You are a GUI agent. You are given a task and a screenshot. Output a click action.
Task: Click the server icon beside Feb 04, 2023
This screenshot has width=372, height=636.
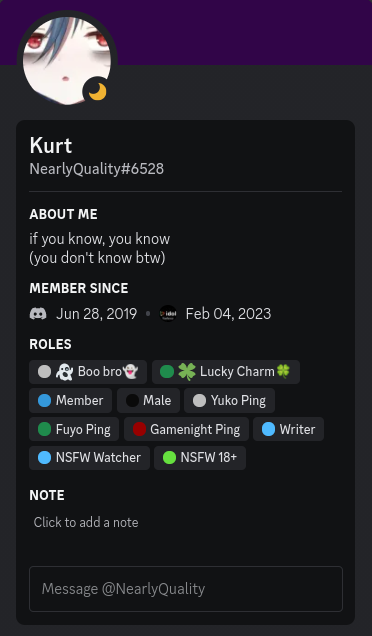[168, 314]
